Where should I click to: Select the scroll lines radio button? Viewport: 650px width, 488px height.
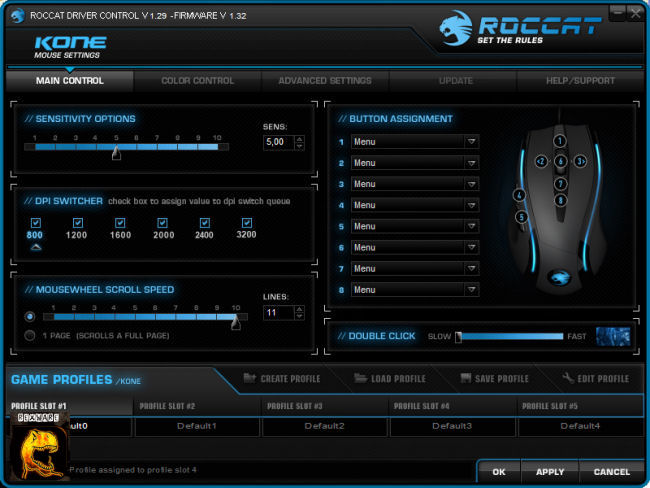[x=29, y=317]
